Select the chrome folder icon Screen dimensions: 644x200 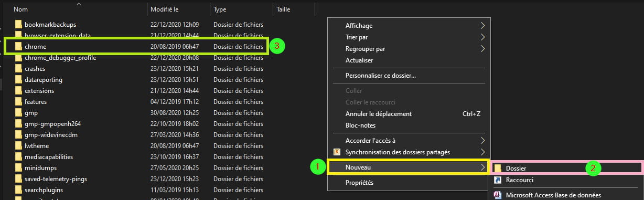point(18,47)
